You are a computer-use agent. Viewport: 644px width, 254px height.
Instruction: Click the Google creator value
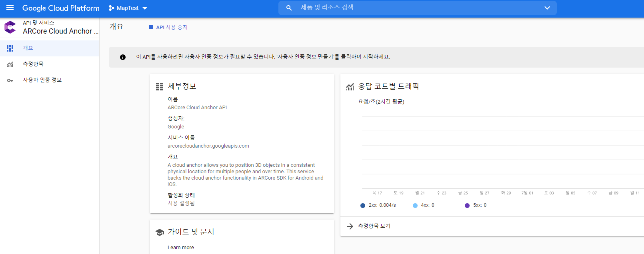coord(176,127)
